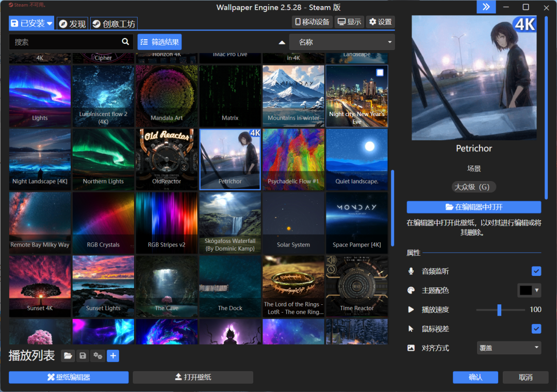Switch to the 创意工坊 tab

click(x=113, y=24)
